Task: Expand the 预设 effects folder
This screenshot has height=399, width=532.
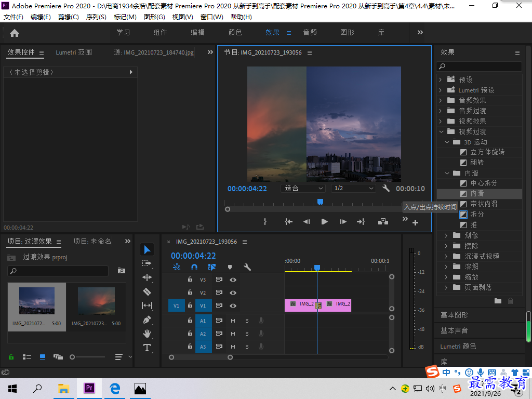Action: click(x=441, y=79)
